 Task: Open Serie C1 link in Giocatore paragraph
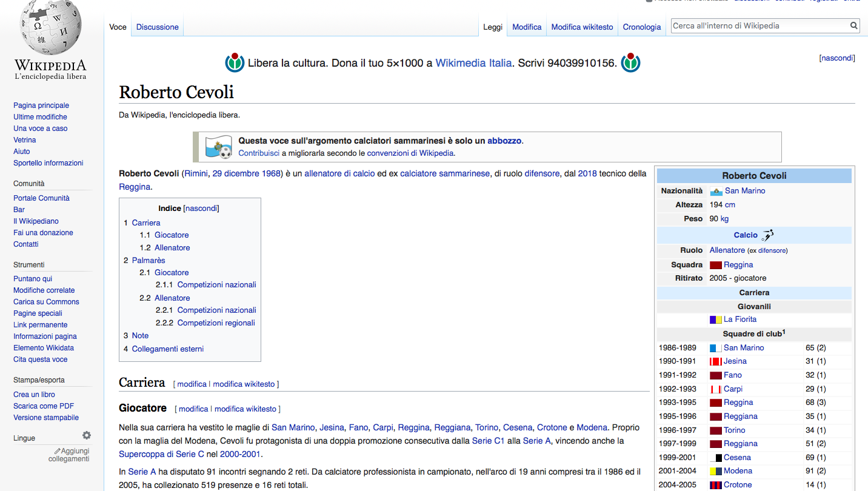pos(488,441)
